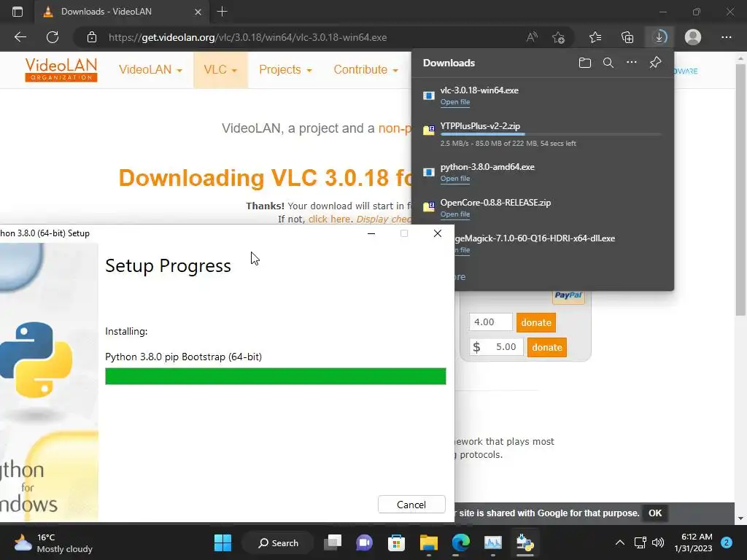Open Microsoft Store from taskbar
The height and width of the screenshot is (560, 747).
click(396, 542)
